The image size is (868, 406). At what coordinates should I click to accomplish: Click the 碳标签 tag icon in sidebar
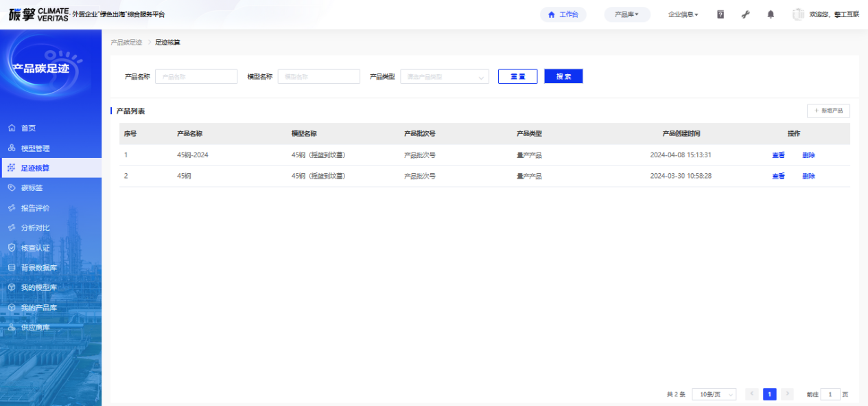coord(12,188)
